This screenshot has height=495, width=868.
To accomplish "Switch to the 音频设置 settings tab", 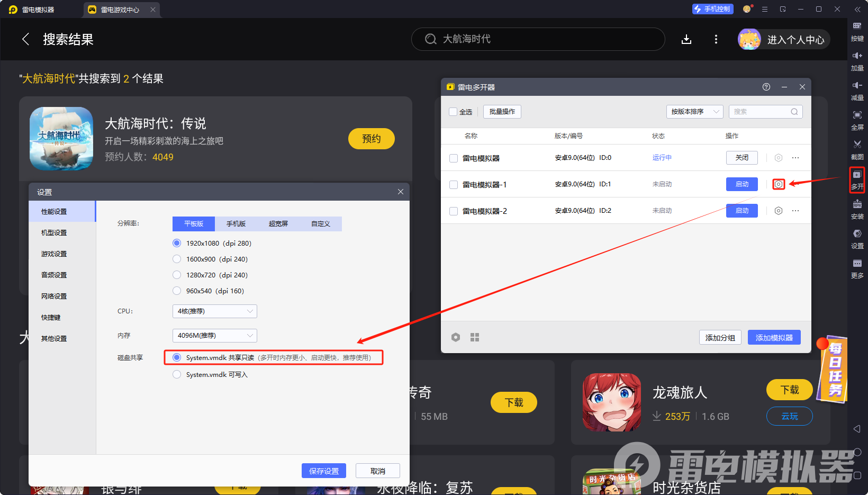I will tap(53, 275).
